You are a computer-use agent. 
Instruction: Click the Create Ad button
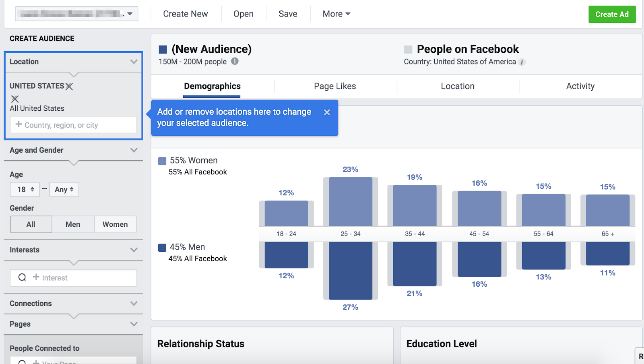click(x=612, y=14)
